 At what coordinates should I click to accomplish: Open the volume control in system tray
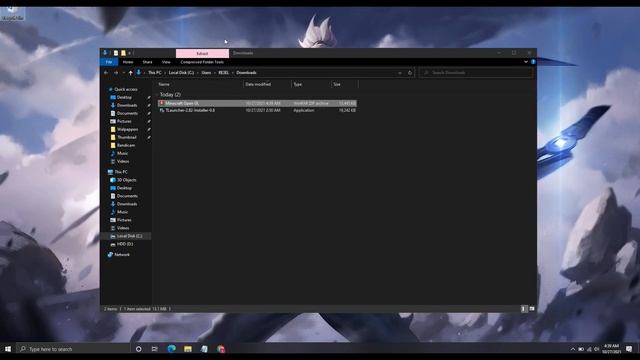point(597,349)
